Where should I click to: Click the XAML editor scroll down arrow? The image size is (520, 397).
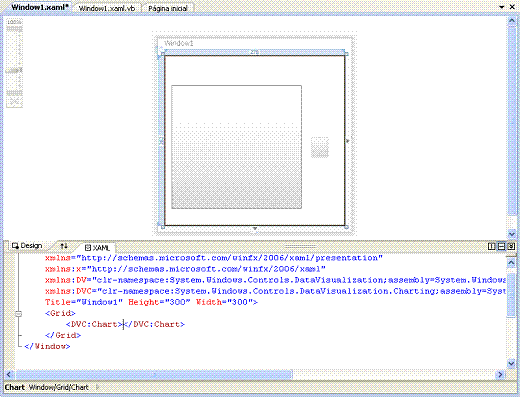(x=511, y=363)
